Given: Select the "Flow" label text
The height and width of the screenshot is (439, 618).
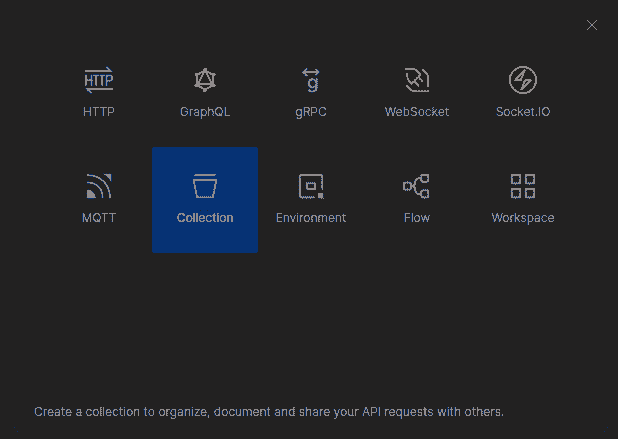Looking at the screenshot, I should click(x=417, y=218).
